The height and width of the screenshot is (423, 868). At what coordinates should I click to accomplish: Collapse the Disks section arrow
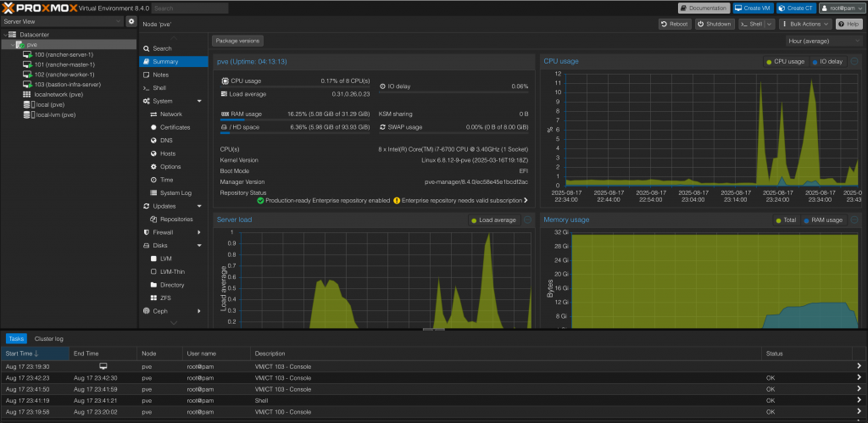pyautogui.click(x=199, y=245)
